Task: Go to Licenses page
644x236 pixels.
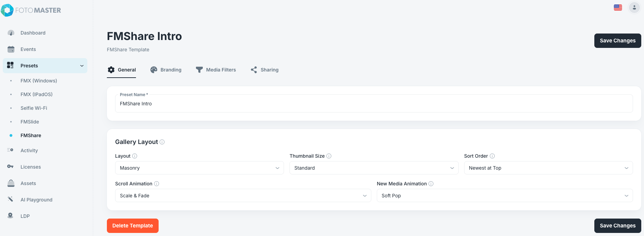Action: [31, 167]
